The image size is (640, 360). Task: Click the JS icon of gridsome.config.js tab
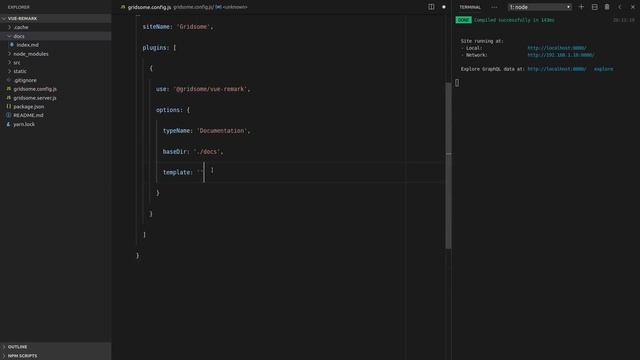click(123, 7)
